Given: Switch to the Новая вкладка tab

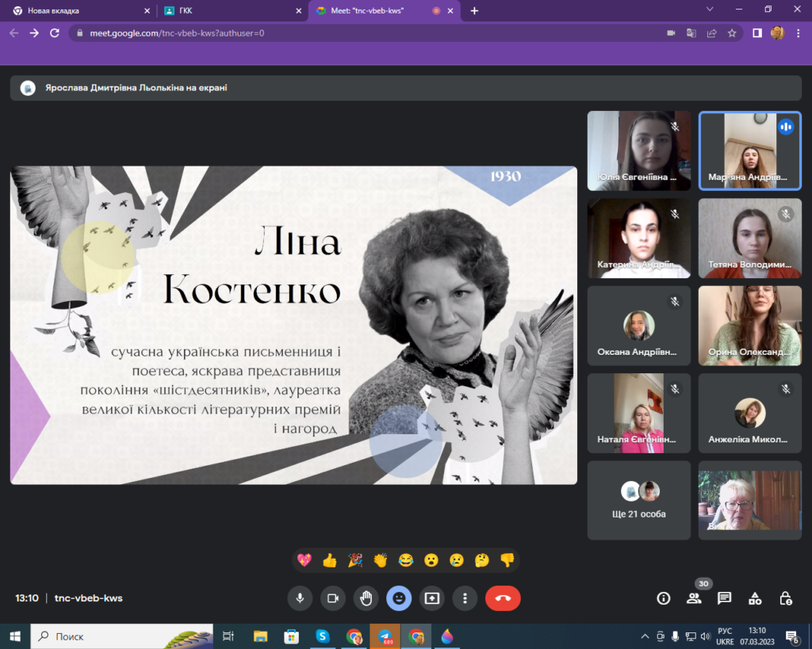Looking at the screenshot, I should [x=75, y=11].
